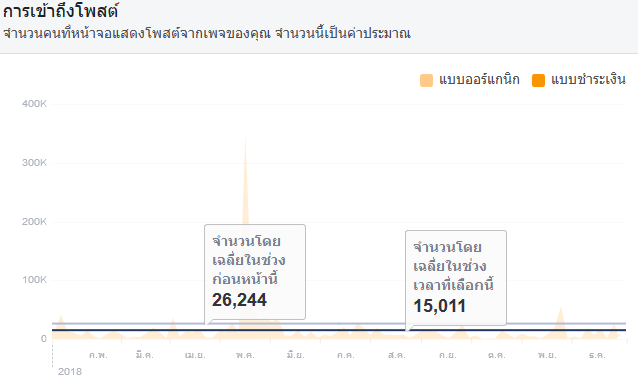Screen dimensions: 638x375
Task: Select the ก.พ. month label on axis
Action: 98,355
